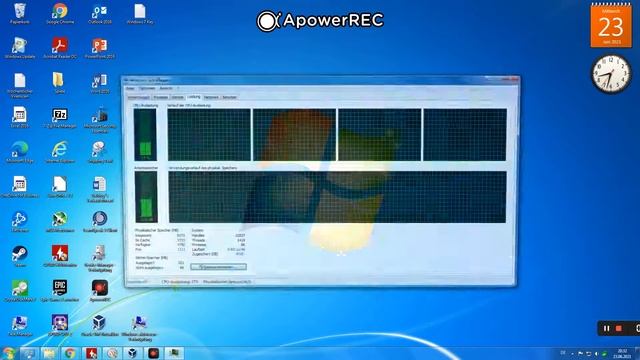
Task: Select the Leistung tab
Action: tap(194, 97)
